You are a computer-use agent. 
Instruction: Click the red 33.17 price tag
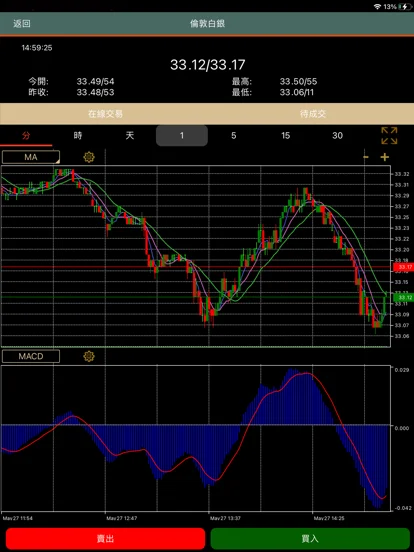point(403,267)
